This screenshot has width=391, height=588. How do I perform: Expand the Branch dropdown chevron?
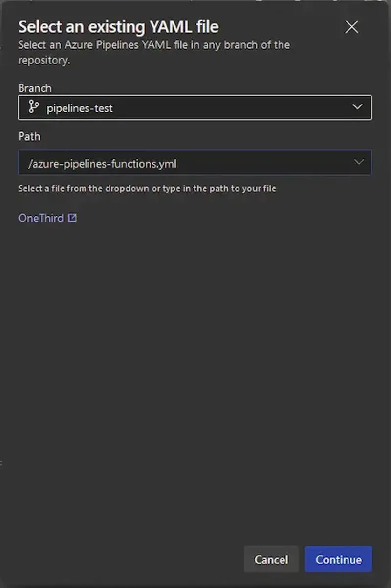pos(357,107)
